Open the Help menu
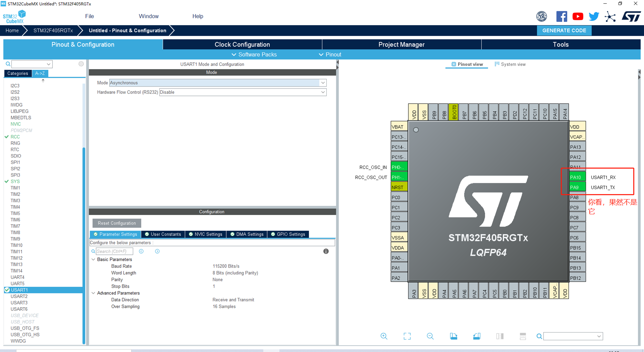Screen dimensions: 644x352 coord(198,16)
